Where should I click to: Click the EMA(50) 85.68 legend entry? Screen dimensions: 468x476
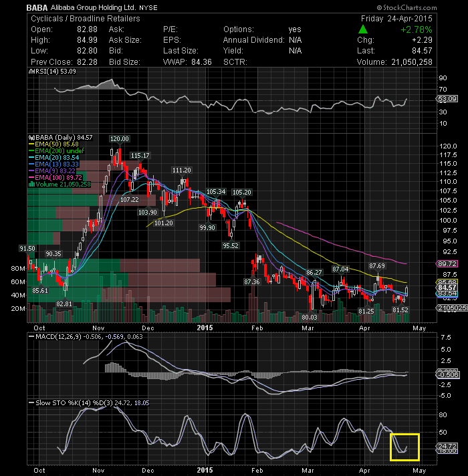[x=53, y=144]
